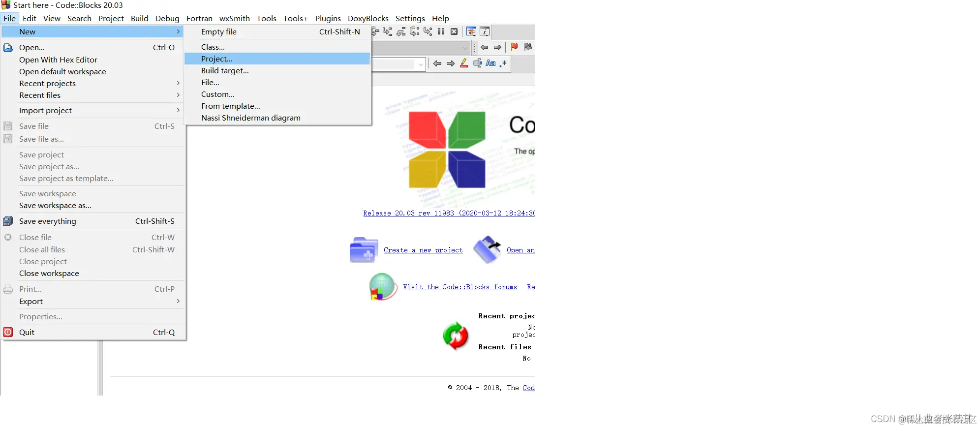This screenshot has height=428, width=980.
Task: Click Release 20.03 rev 11983 link
Action: [449, 213]
